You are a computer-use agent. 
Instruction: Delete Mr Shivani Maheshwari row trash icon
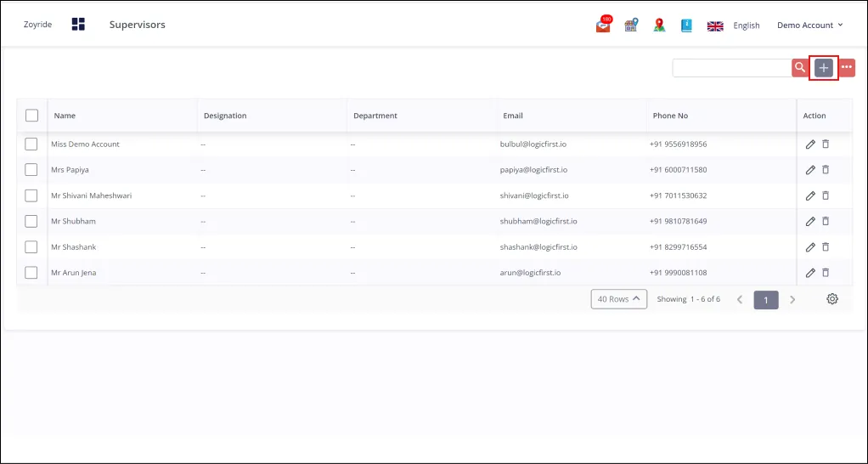(x=826, y=195)
